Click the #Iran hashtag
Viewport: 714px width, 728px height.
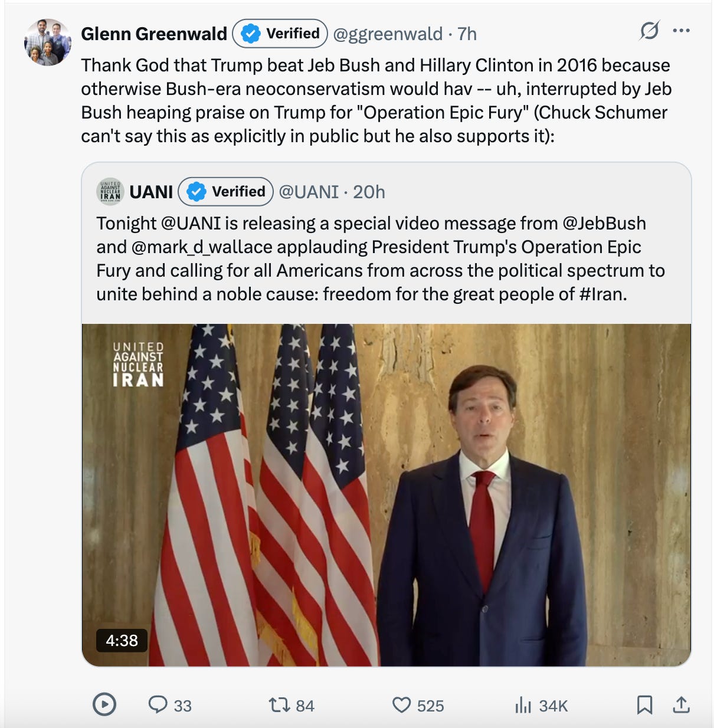[602, 293]
